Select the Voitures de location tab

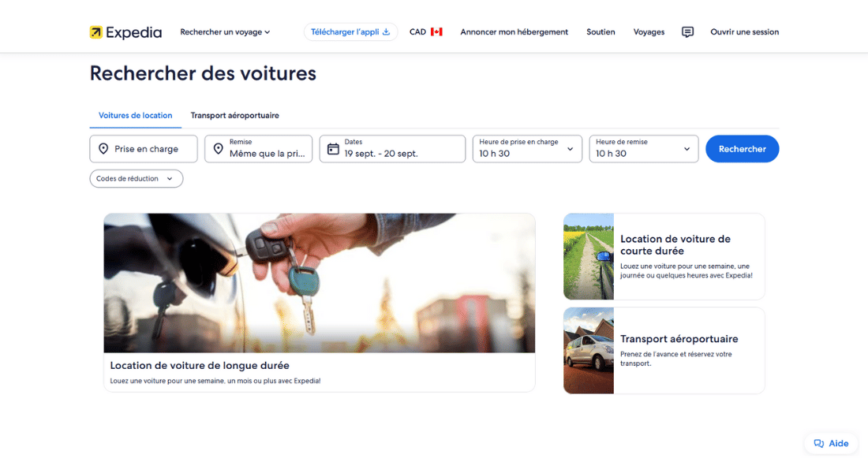point(135,115)
